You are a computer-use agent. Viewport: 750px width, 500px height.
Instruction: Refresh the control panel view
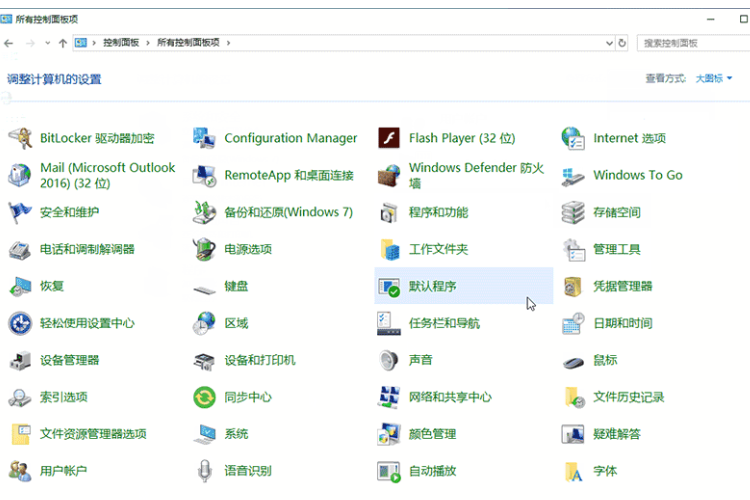coord(622,43)
